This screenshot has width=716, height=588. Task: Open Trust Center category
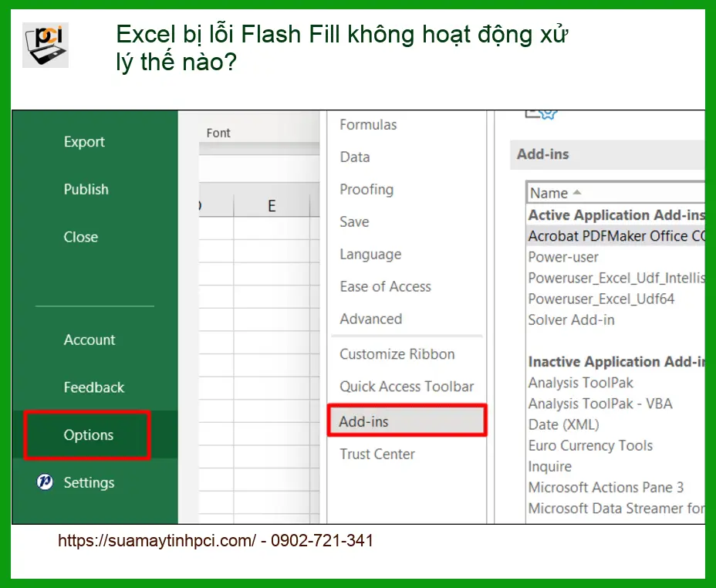377,455
